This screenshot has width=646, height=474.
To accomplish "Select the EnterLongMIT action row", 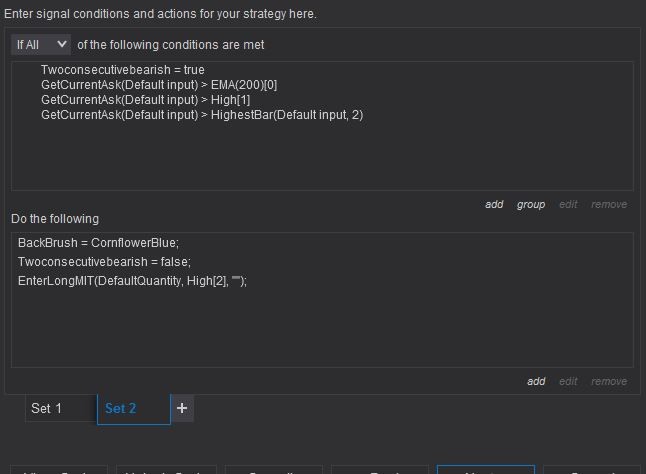I will pyautogui.click(x=131, y=281).
